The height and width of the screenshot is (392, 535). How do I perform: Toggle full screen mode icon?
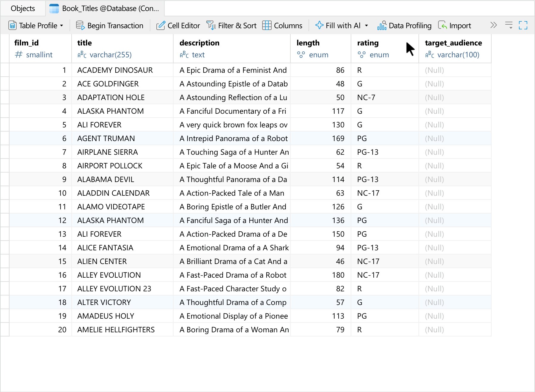523,25
